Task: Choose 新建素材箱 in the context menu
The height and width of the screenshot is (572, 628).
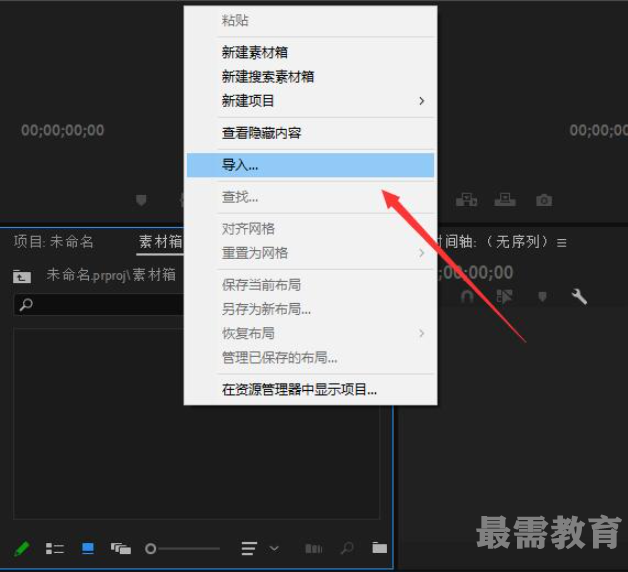Action: (255, 52)
